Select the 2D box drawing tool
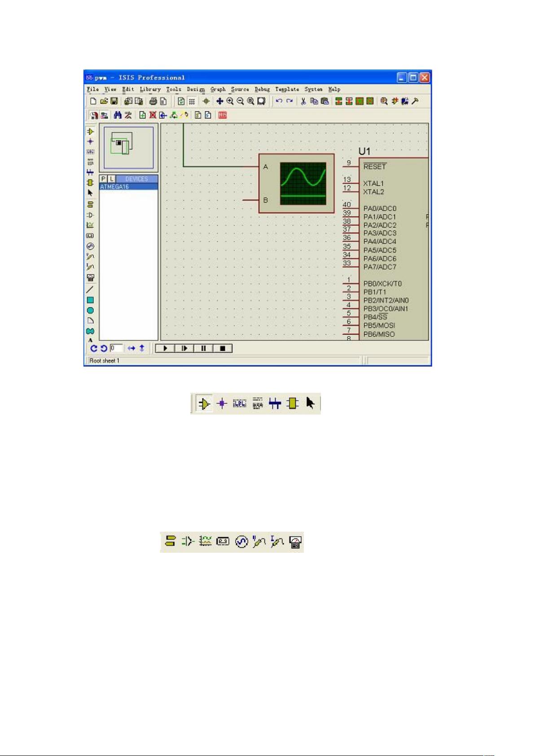The height and width of the screenshot is (756, 535). 90,300
